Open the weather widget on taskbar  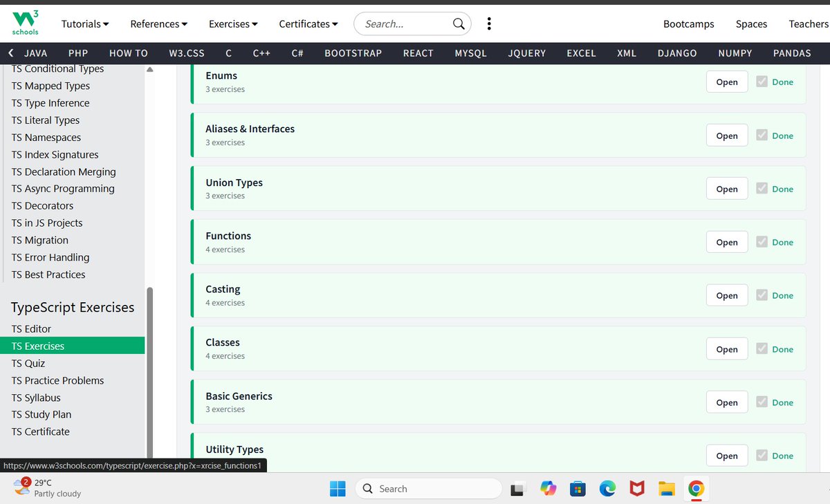pyautogui.click(x=47, y=487)
